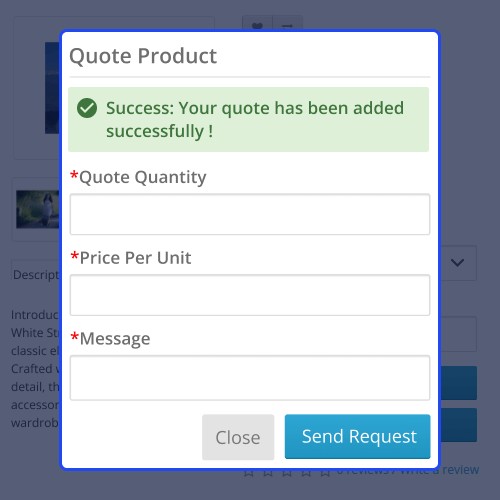
Task: Click into the Message text box
Action: pyautogui.click(x=250, y=378)
